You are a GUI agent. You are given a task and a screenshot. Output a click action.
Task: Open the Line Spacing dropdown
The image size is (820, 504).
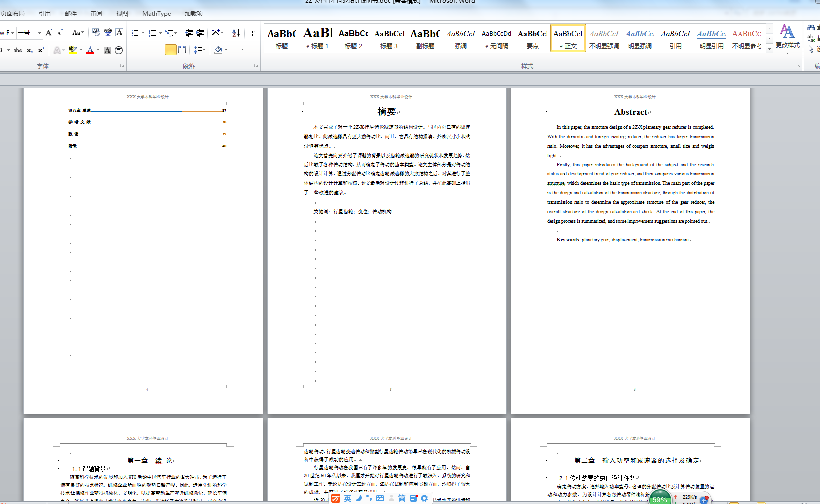[x=199, y=50]
